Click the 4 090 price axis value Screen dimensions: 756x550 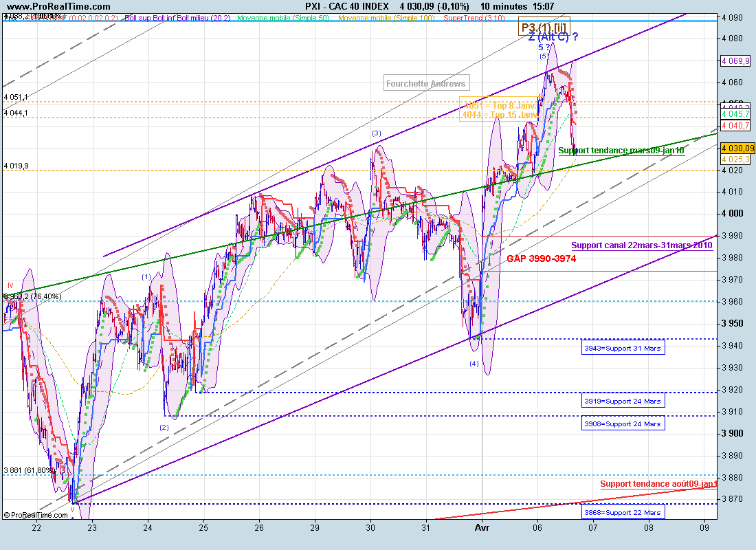tap(733, 17)
